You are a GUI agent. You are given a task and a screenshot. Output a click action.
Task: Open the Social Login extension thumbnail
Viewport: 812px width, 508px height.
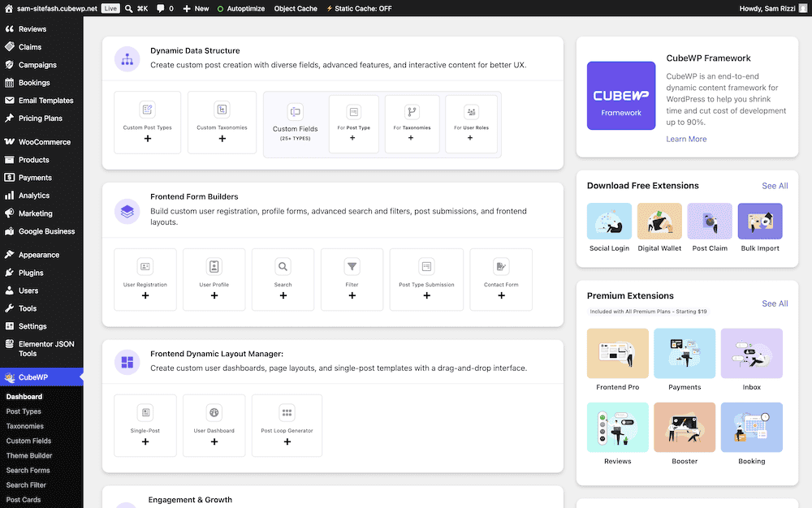tap(609, 221)
